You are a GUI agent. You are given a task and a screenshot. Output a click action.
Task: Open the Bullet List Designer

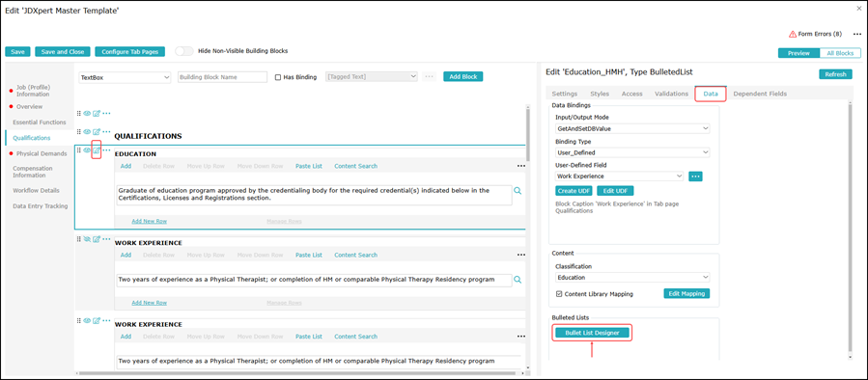592,333
